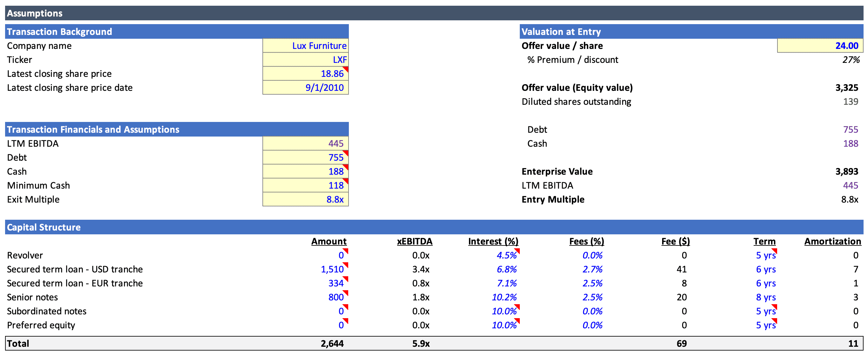
Task: Click the USD tranche amount 1,510
Action: 332,270
